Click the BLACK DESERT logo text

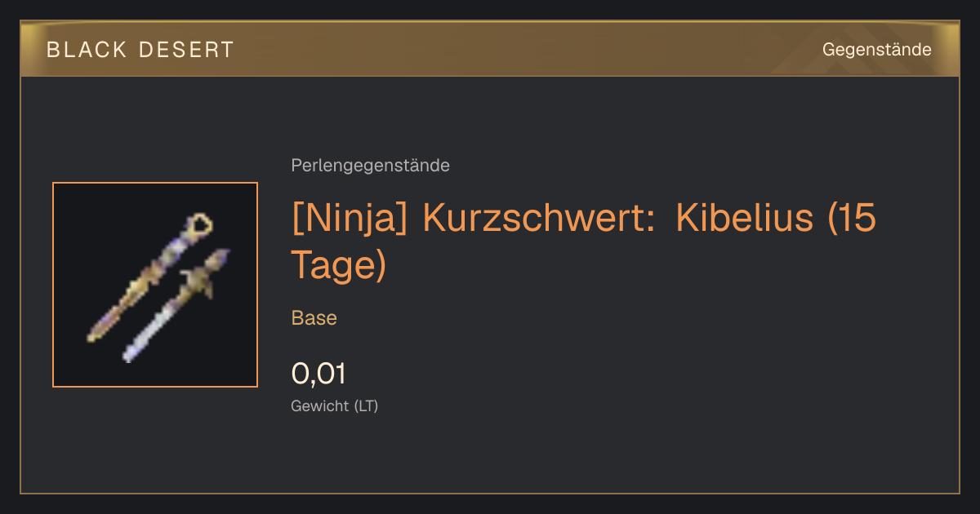click(140, 50)
